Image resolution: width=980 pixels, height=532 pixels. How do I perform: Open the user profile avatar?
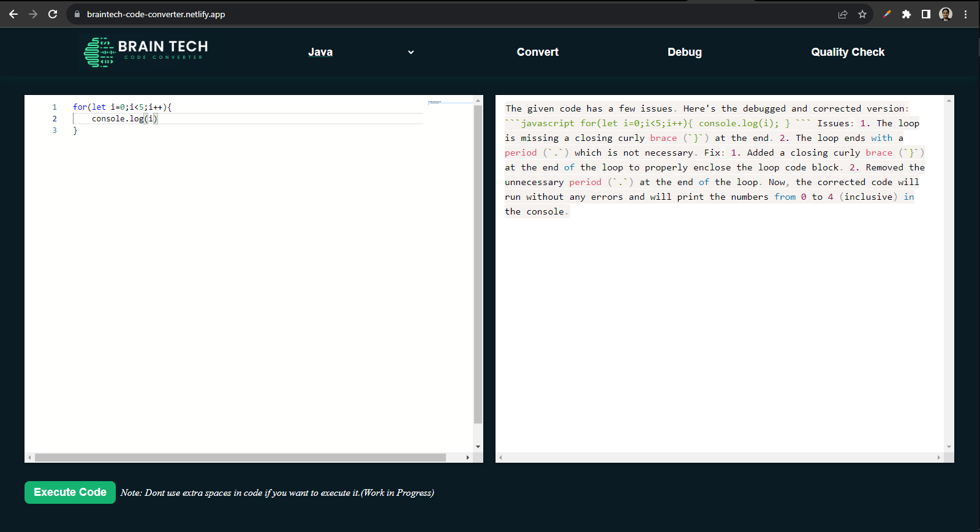tap(946, 14)
